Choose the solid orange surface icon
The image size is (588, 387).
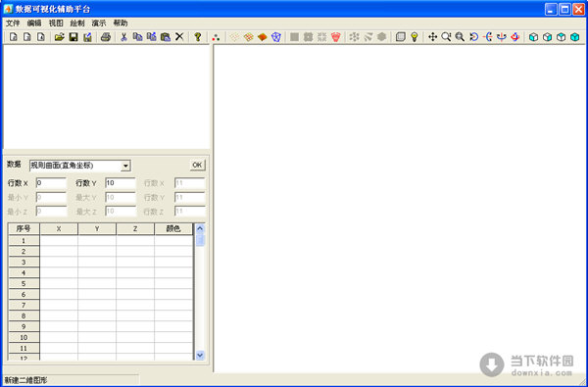point(262,37)
